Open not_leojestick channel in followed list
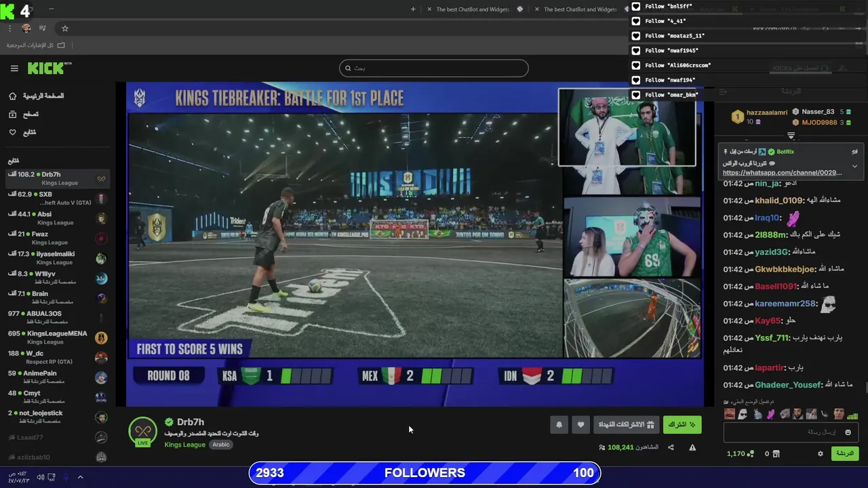The height and width of the screenshot is (488, 868). coord(57,417)
